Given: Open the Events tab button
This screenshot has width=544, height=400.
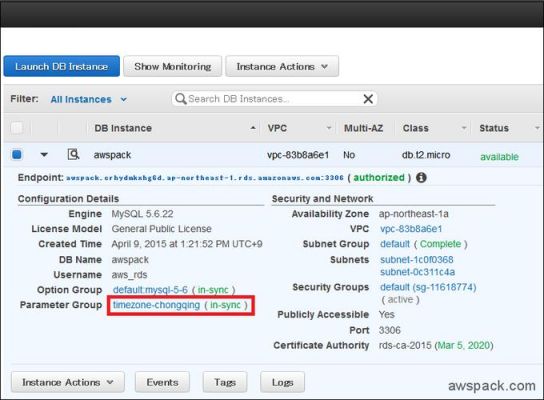Looking at the screenshot, I should (162, 382).
